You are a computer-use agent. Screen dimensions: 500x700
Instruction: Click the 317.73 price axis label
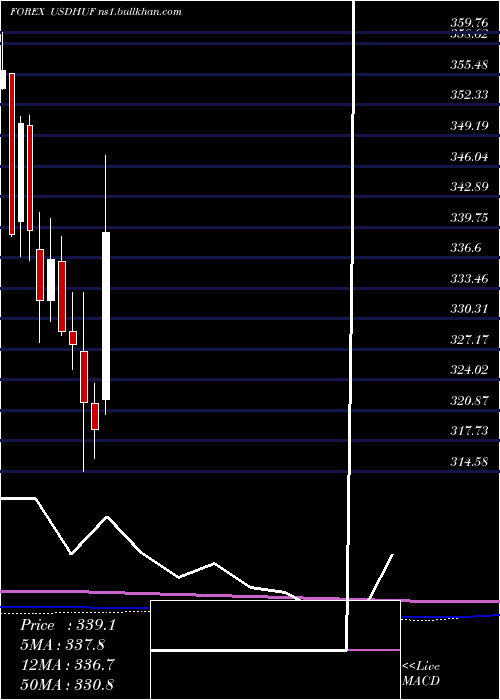pos(469,431)
